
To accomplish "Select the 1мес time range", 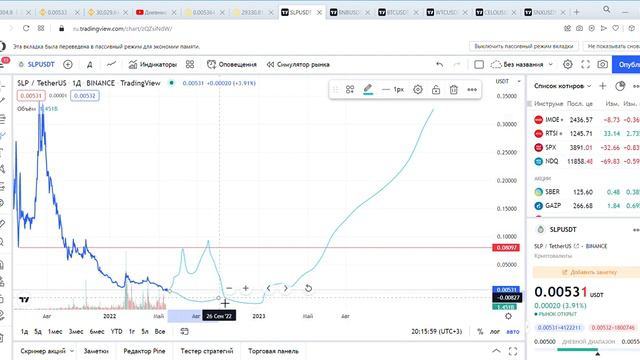I will pos(55,331).
